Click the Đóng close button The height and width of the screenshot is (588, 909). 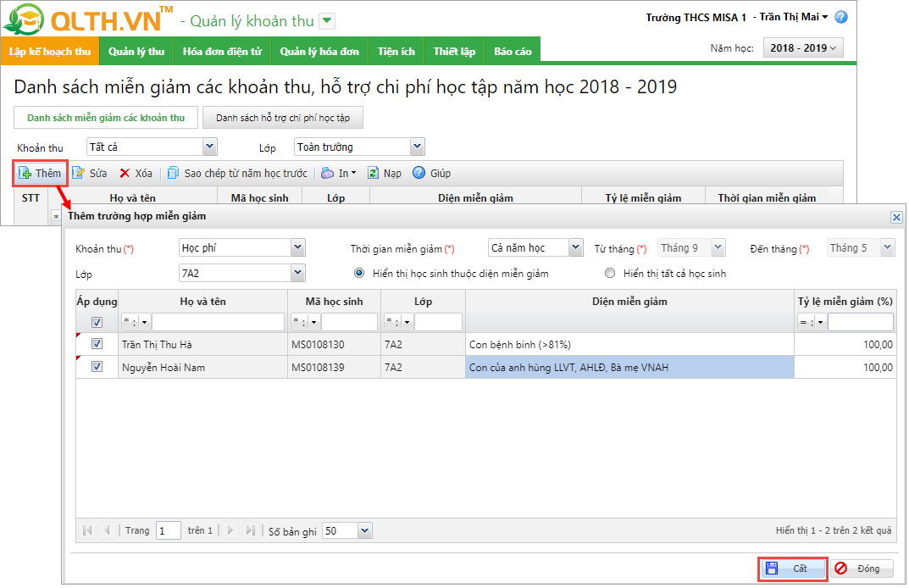(862, 569)
